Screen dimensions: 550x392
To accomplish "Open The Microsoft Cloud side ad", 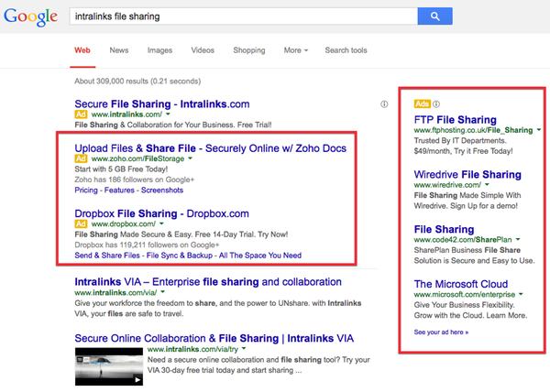I will pyautogui.click(x=461, y=284).
